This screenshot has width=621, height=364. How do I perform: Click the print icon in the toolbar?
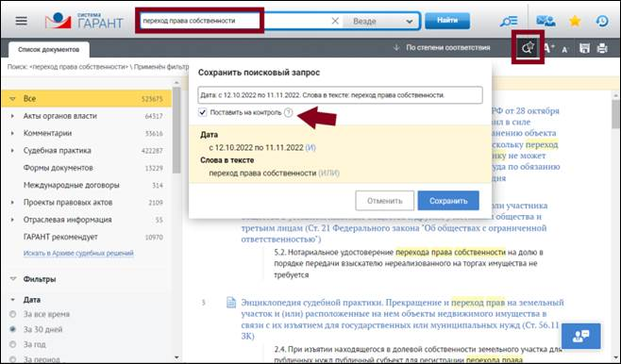pyautogui.click(x=602, y=48)
